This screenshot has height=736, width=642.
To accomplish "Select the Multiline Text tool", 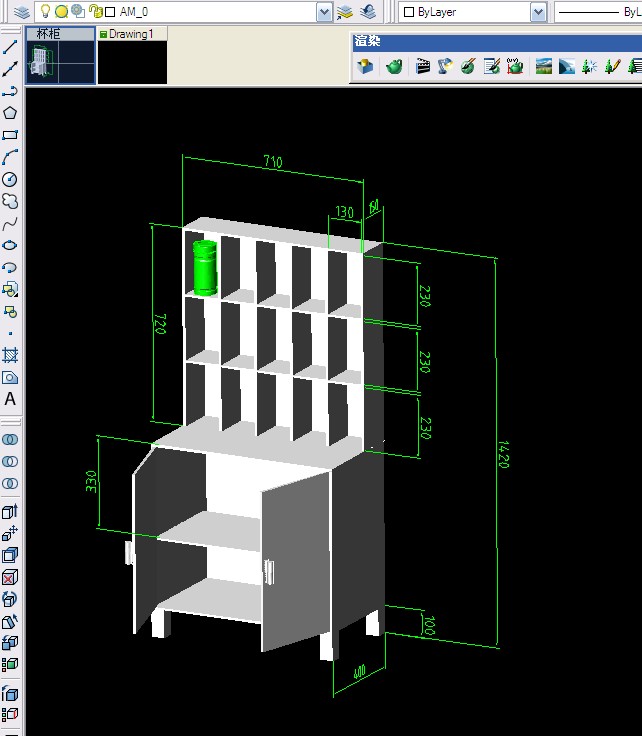I will coord(10,399).
